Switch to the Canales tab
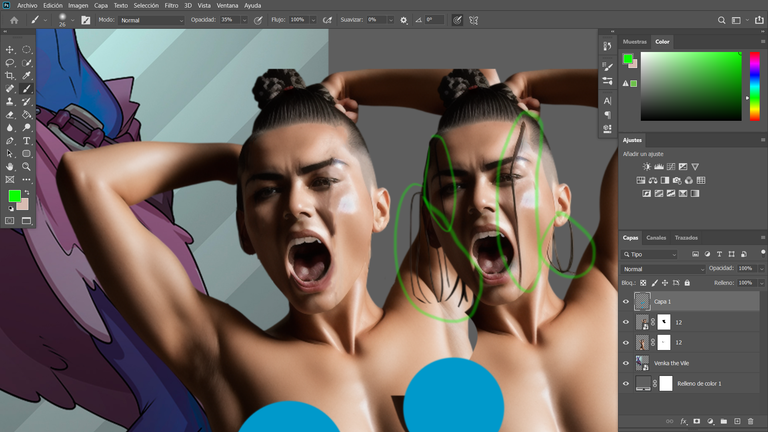768x432 pixels. (x=656, y=238)
